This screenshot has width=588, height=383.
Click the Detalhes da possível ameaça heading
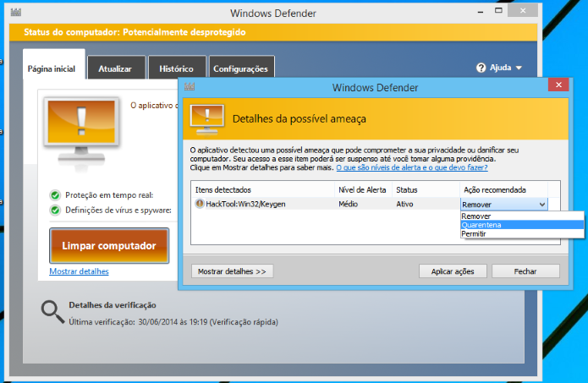(x=299, y=119)
